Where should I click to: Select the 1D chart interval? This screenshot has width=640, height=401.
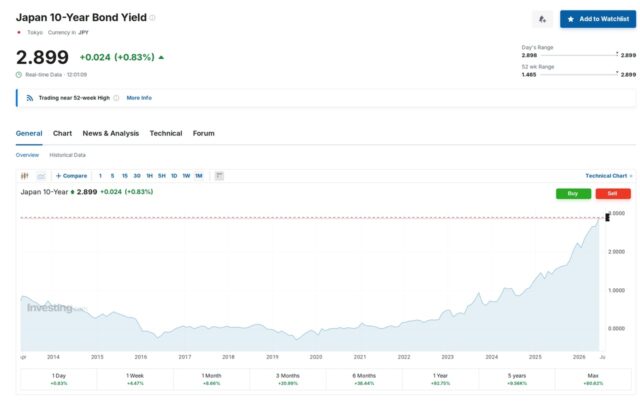tap(174, 176)
